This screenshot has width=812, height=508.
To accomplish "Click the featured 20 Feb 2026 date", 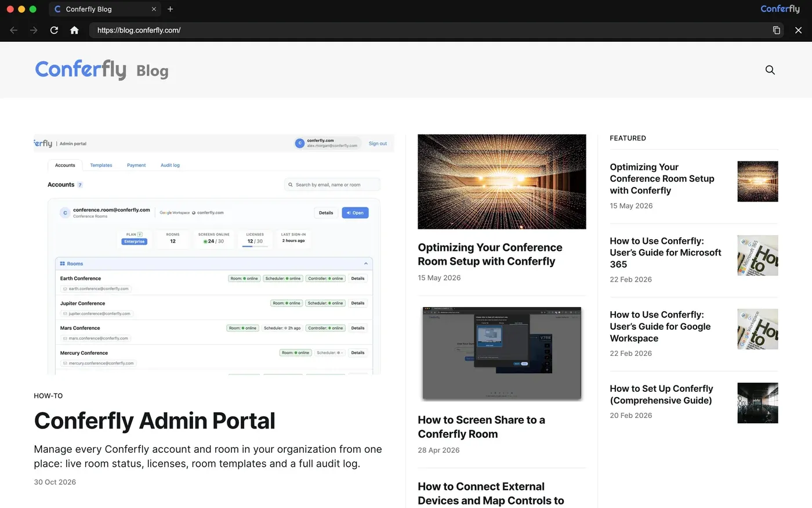I will (631, 416).
